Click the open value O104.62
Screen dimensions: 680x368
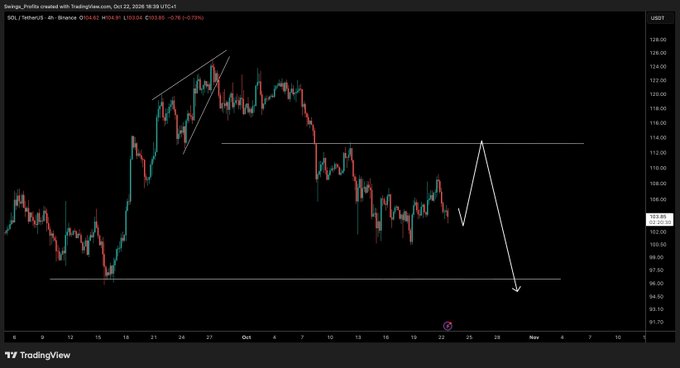[89, 18]
